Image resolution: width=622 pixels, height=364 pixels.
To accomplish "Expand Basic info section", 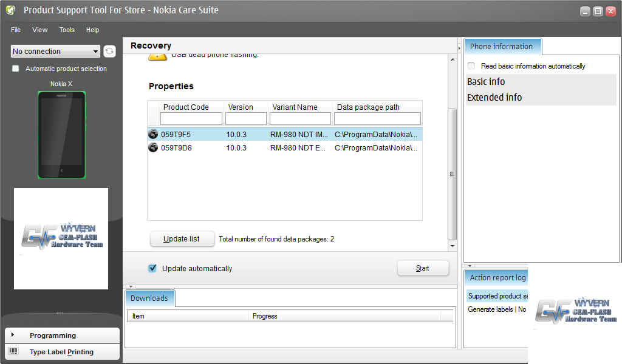I will [541, 81].
